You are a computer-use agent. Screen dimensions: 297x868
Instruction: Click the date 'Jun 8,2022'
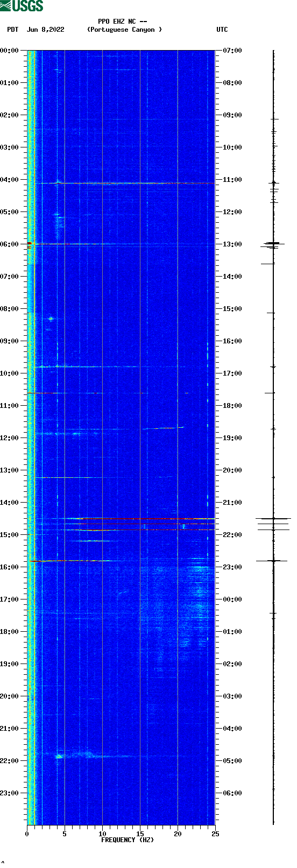point(45,30)
